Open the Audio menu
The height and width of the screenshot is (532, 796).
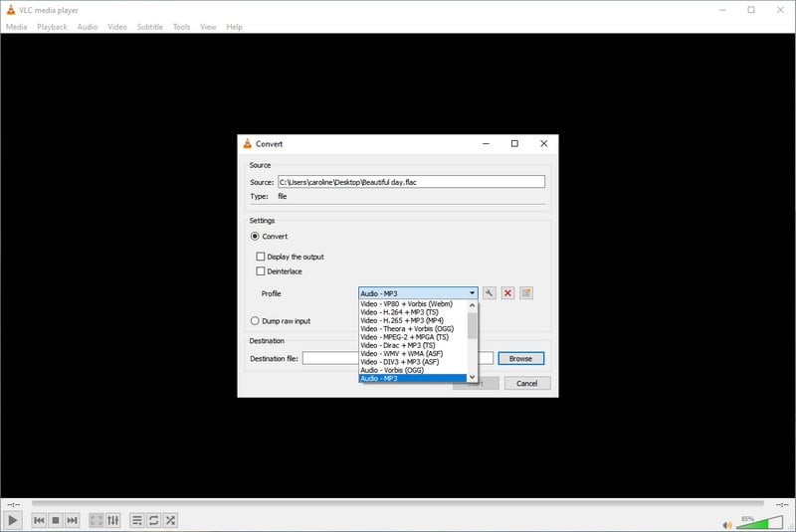tap(88, 27)
